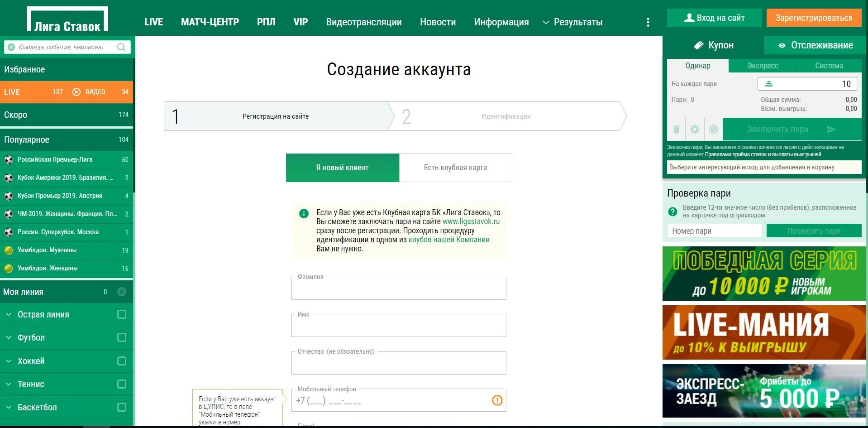Open the Результаты dropdown
The width and height of the screenshot is (868, 428).
coord(572,22)
